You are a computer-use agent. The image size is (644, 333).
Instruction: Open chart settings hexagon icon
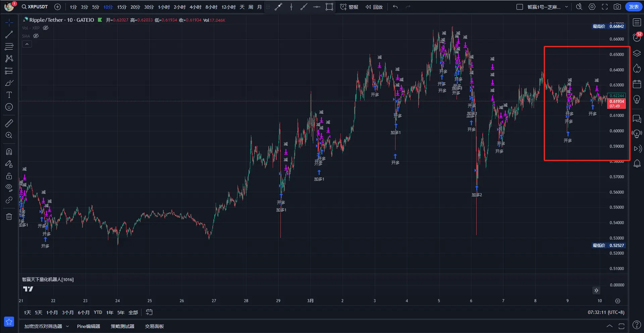click(592, 7)
